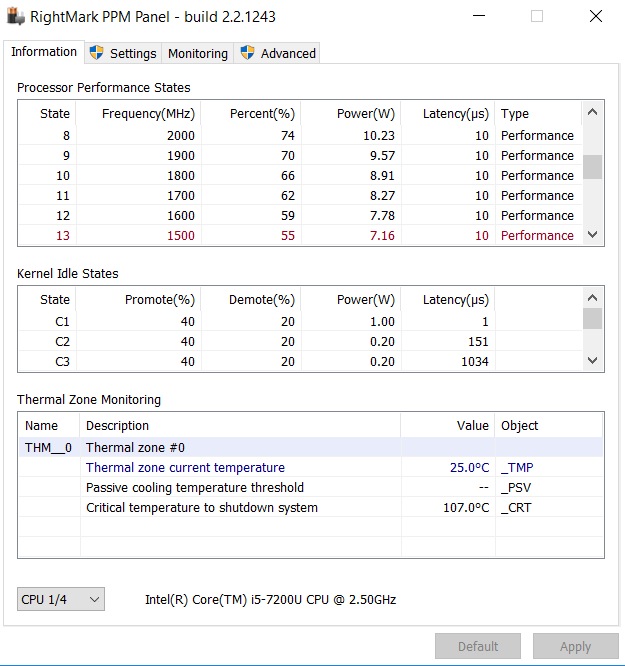
Task: Click the Value column header in Thermal Zone
Action: 448,426
